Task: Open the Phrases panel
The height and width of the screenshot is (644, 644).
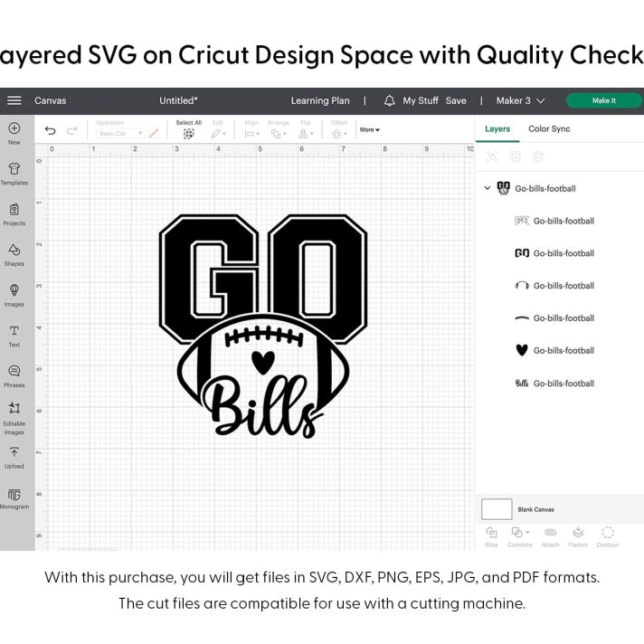Action: (x=14, y=376)
